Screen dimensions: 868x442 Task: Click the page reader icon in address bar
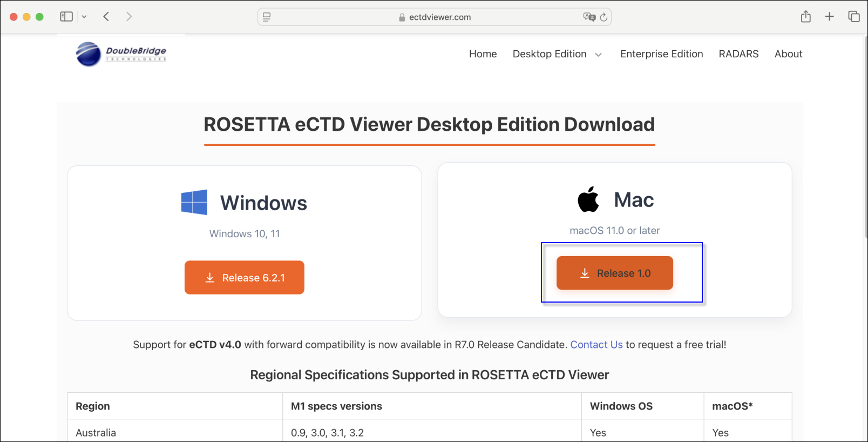point(267,17)
